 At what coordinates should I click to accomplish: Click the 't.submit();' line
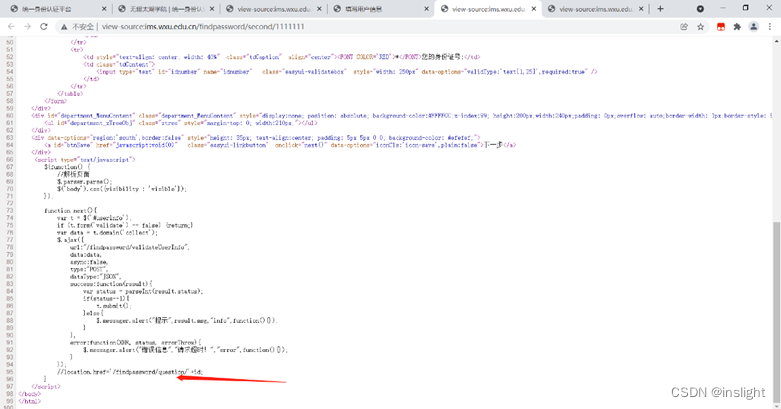pyautogui.click(x=114, y=306)
